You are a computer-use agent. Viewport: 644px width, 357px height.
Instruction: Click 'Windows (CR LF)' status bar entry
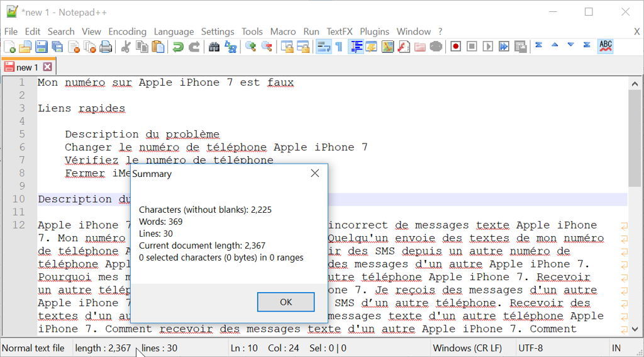click(x=467, y=348)
